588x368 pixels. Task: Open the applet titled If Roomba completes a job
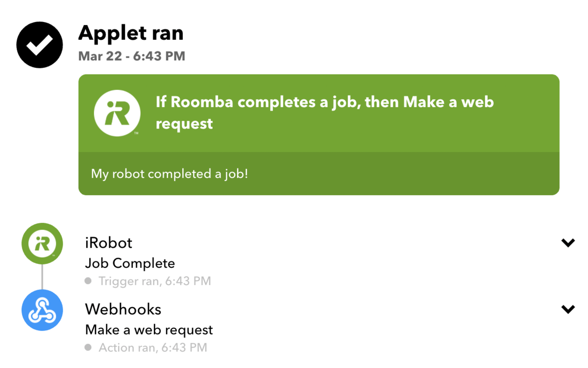point(325,112)
